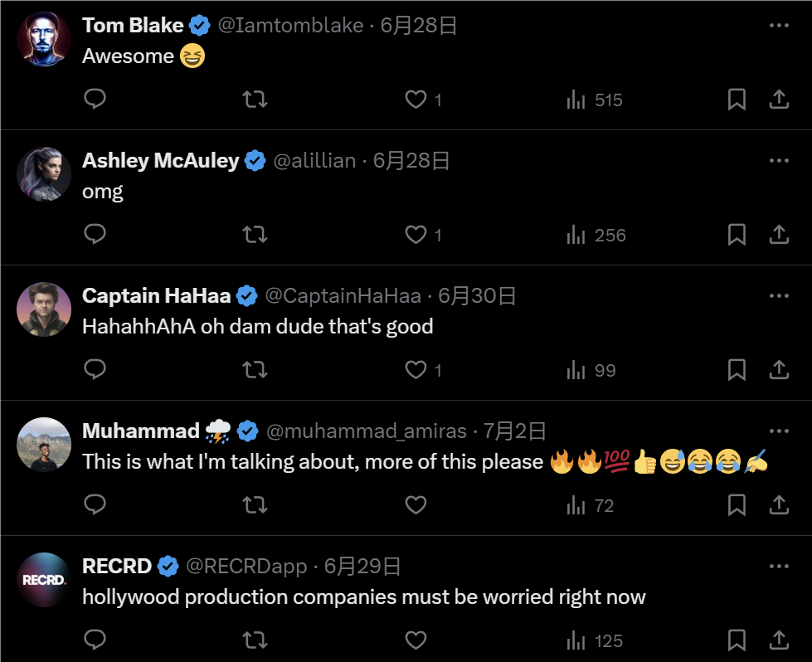The image size is (812, 662).
Task: Reply to the RECRD tweet
Action: (95, 640)
